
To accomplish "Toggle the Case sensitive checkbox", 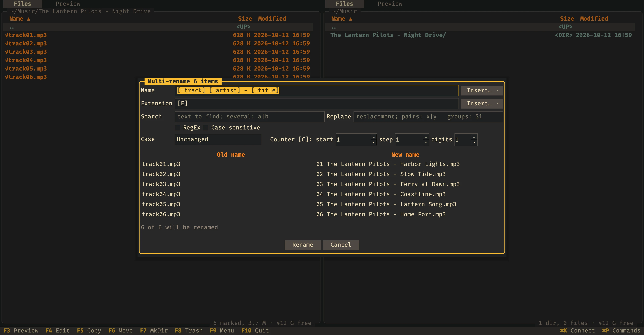I will [205, 128].
